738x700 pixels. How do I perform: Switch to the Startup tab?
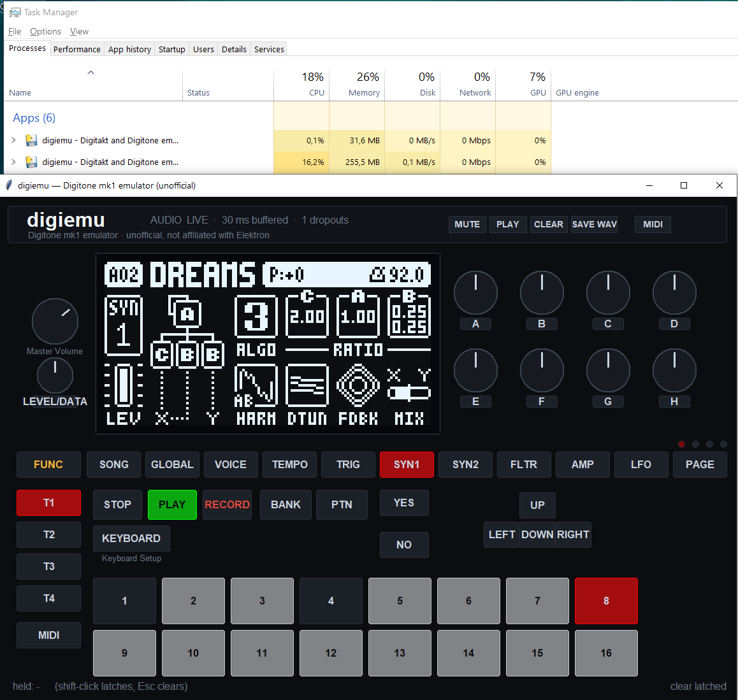point(172,50)
